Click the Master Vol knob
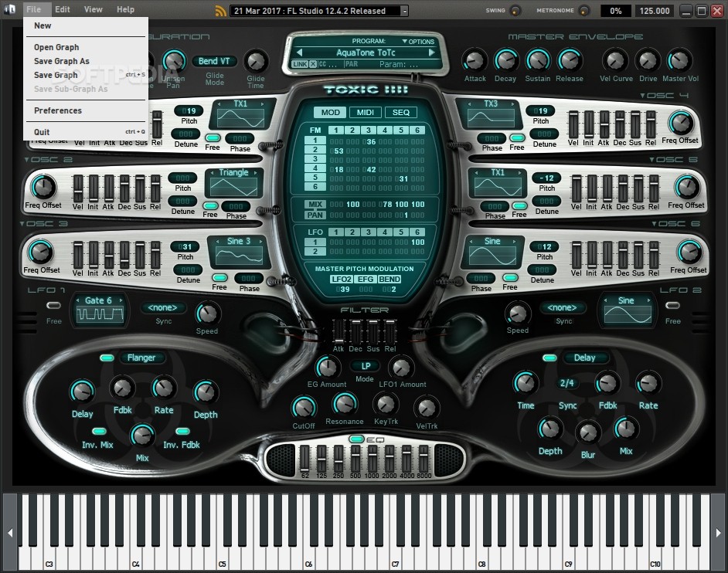Screen dimensions: 728x573 coord(679,60)
